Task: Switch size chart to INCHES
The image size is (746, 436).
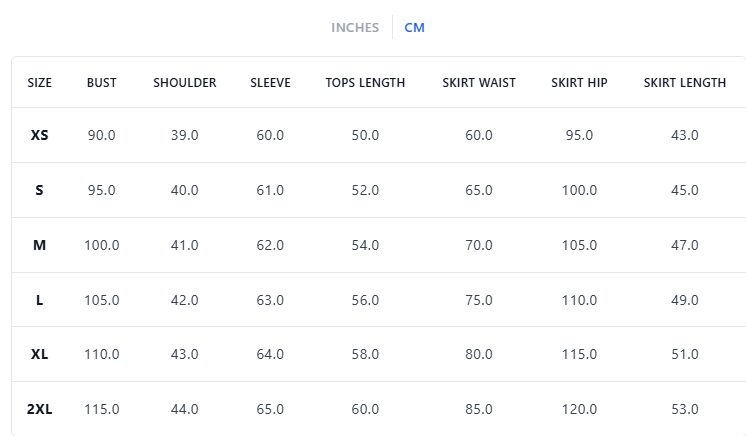Action: [355, 28]
